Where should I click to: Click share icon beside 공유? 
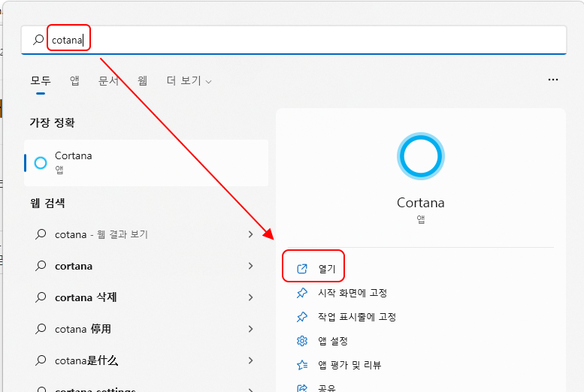click(x=302, y=388)
